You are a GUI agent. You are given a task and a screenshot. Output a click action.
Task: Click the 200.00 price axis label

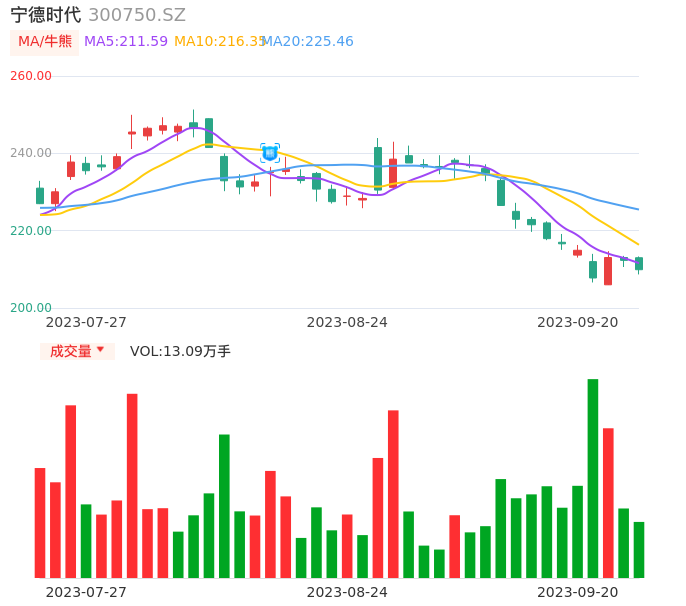[x=31, y=307]
